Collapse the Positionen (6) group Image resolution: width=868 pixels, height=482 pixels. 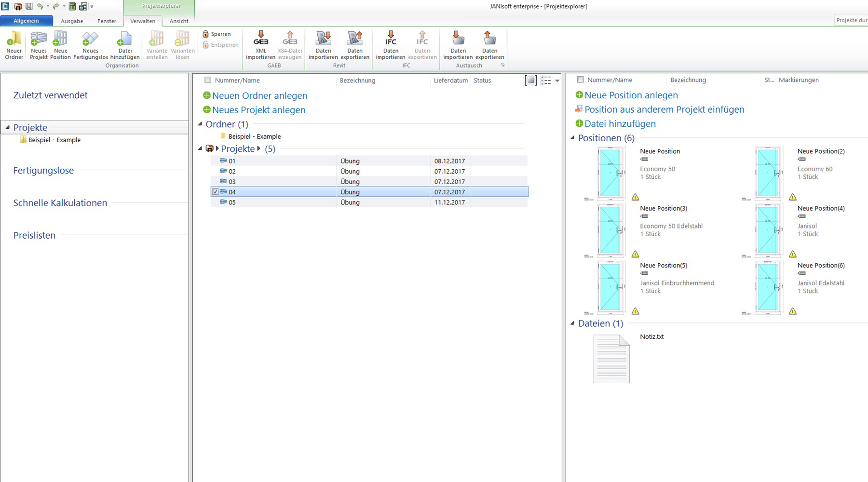coord(572,137)
